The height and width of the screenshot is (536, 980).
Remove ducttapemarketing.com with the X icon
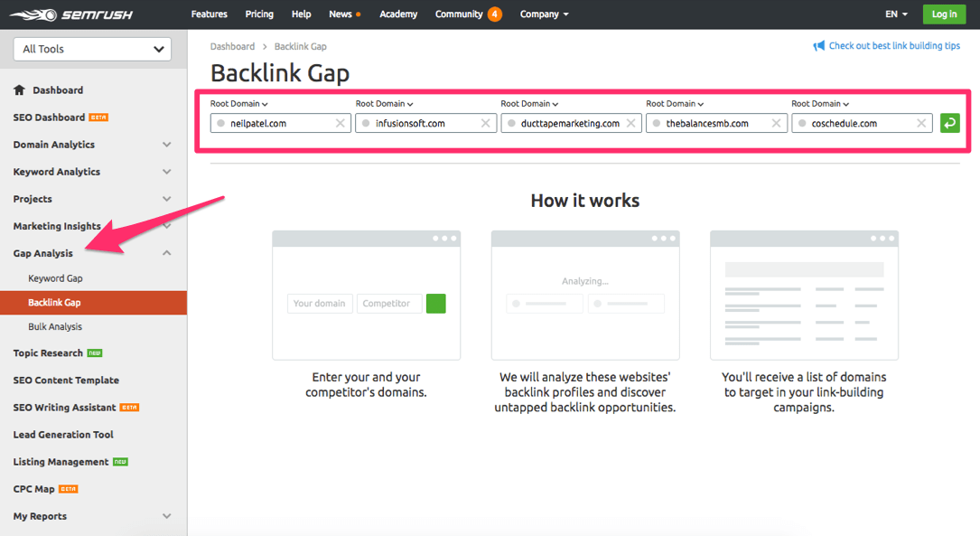(x=630, y=123)
